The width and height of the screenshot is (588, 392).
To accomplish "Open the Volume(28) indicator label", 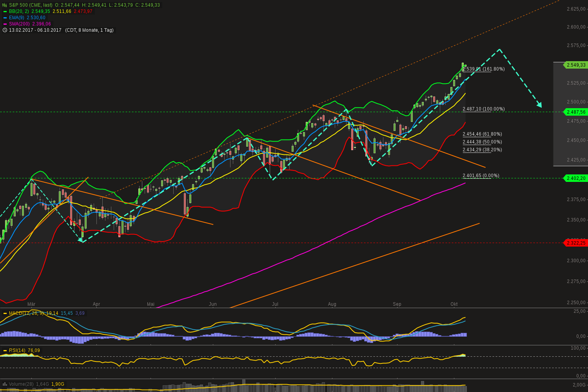I will coord(21,384).
